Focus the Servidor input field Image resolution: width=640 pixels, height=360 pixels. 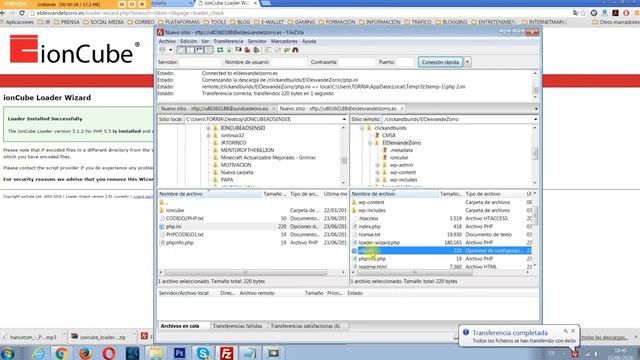click(x=200, y=62)
